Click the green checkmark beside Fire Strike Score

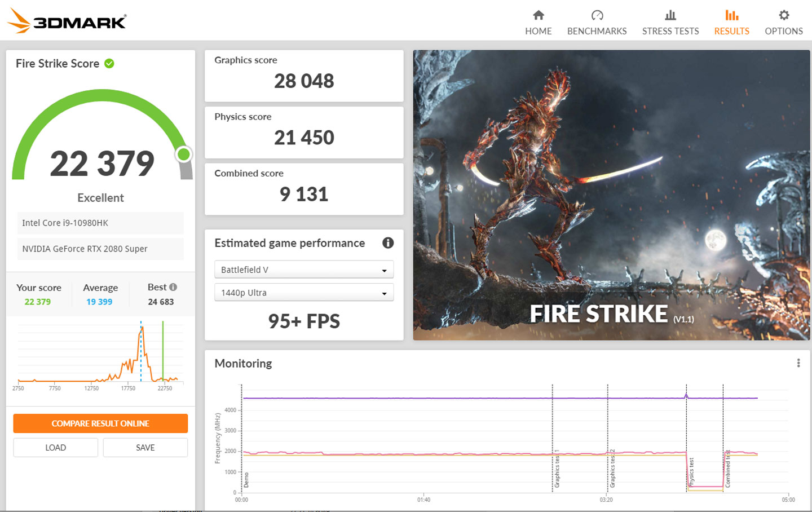[x=108, y=63]
